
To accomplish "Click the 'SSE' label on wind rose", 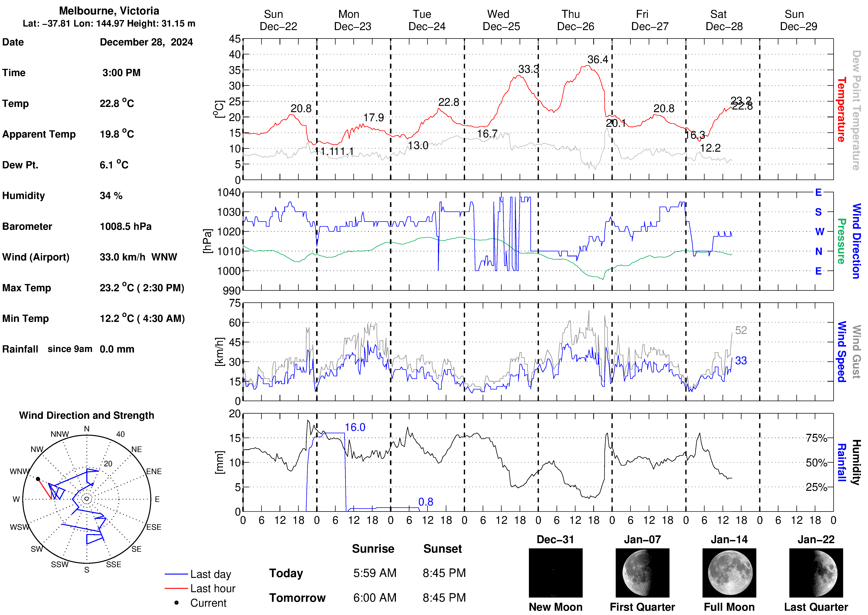I will [x=114, y=564].
